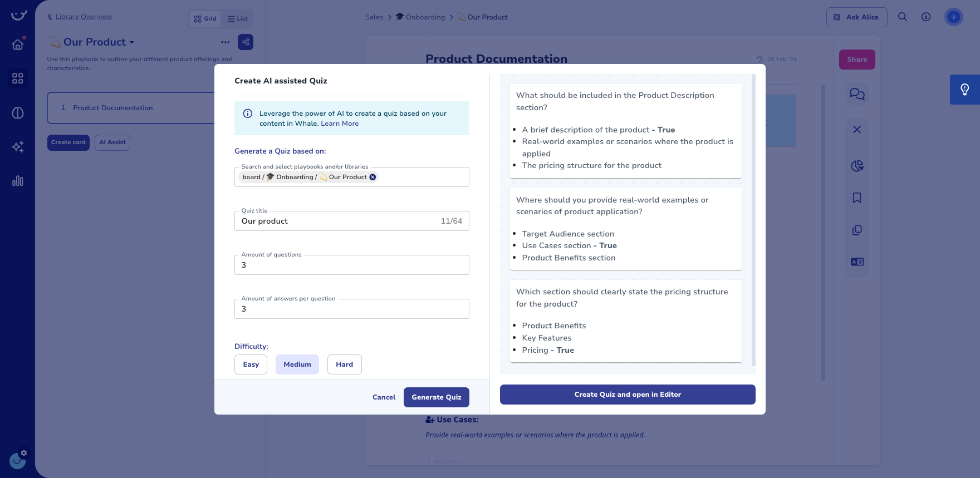Expand the Our Product title dropdown

point(132,42)
